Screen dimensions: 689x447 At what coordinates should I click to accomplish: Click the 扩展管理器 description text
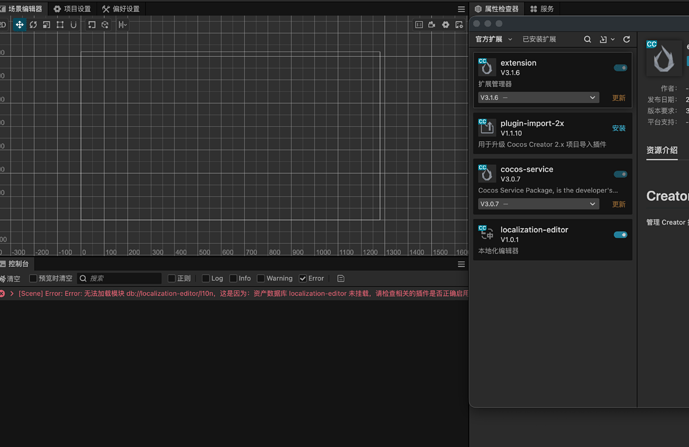(495, 84)
